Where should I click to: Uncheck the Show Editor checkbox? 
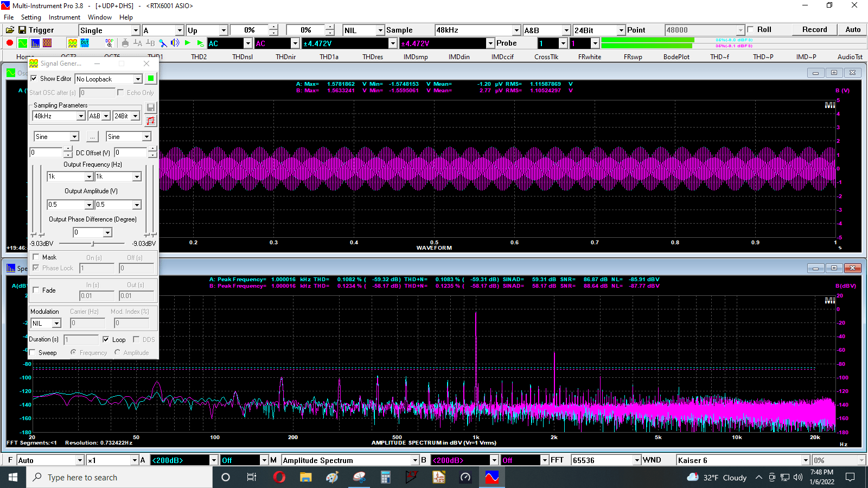pyautogui.click(x=34, y=79)
